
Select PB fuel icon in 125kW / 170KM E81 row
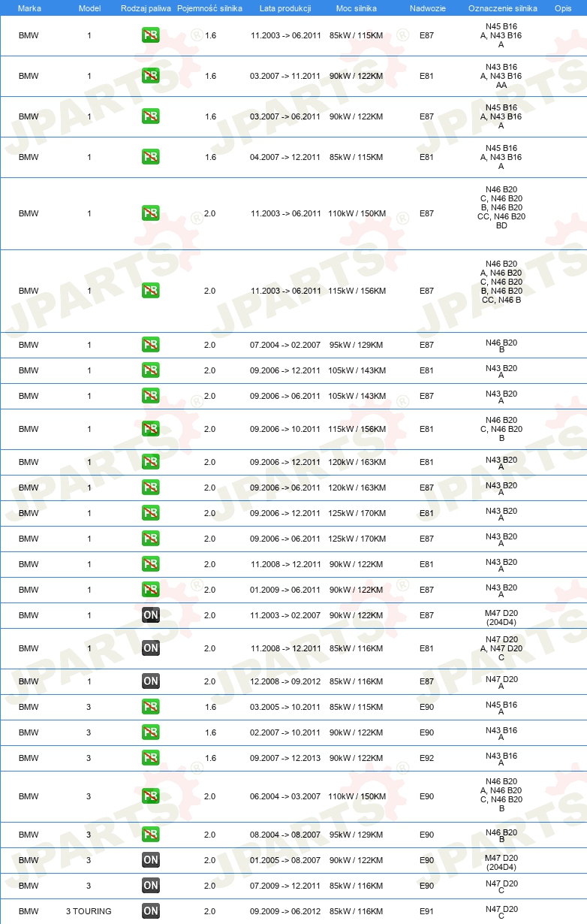(x=151, y=513)
